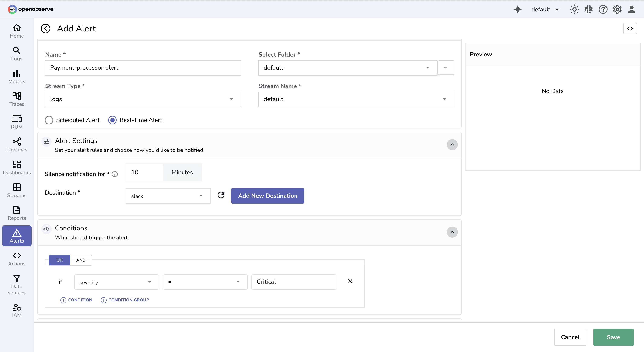Save the Payment-processor-alert
The image size is (644, 352).
click(613, 337)
